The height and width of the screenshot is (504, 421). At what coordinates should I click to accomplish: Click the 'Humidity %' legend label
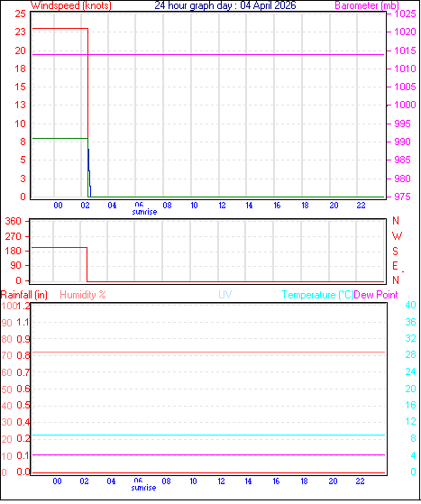pyautogui.click(x=83, y=295)
